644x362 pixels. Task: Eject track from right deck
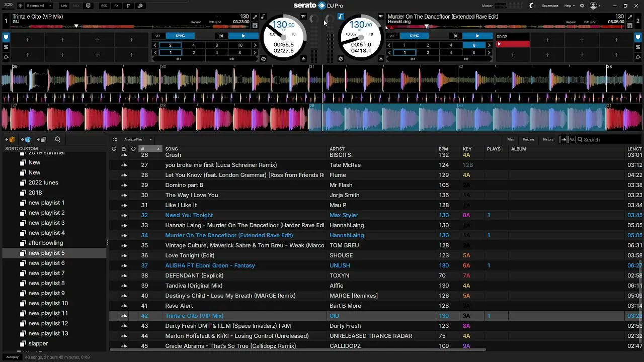(x=381, y=59)
